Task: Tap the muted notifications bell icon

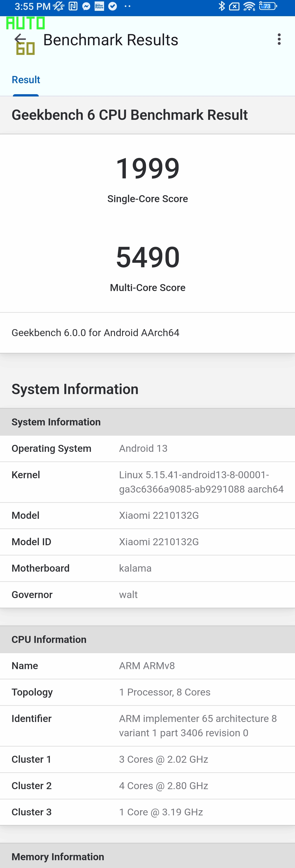Action: [x=58, y=6]
